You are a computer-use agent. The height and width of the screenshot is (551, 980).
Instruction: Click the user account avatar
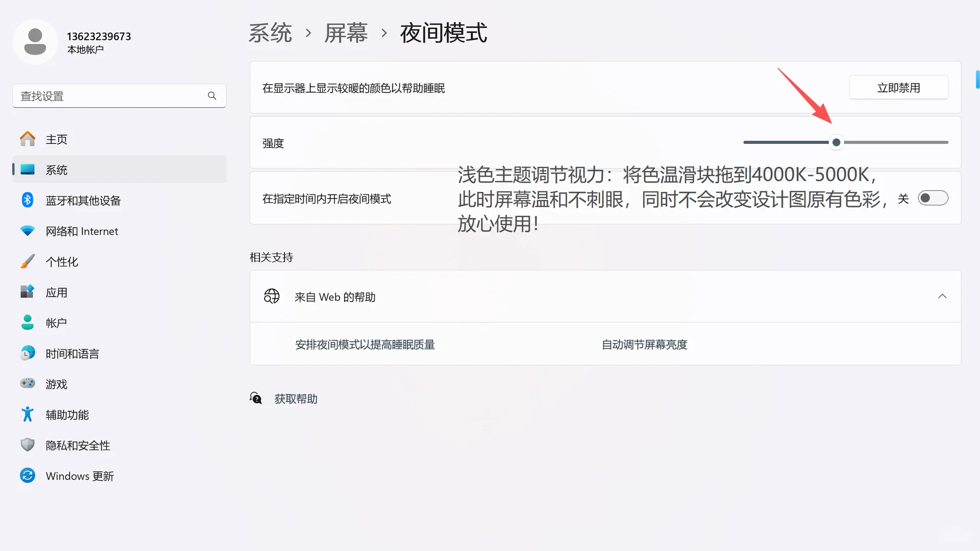[x=35, y=41]
